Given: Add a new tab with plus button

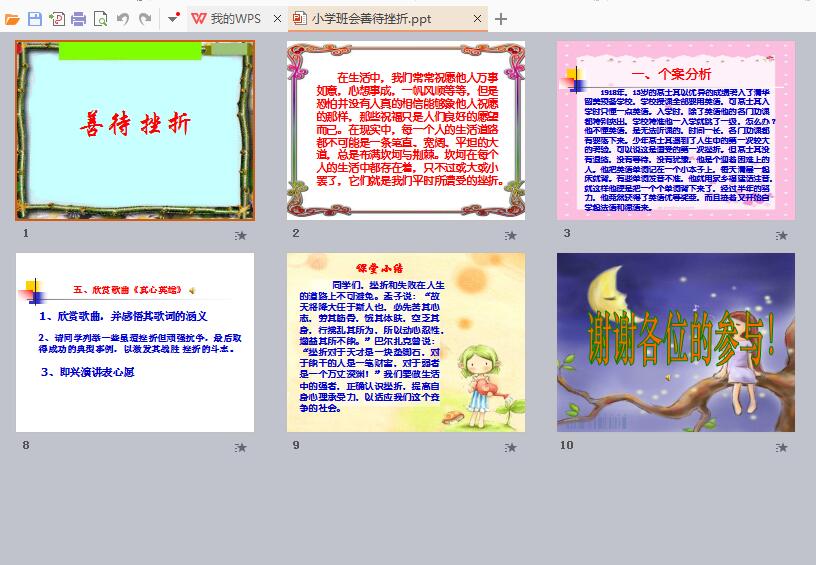Looking at the screenshot, I should click(501, 19).
